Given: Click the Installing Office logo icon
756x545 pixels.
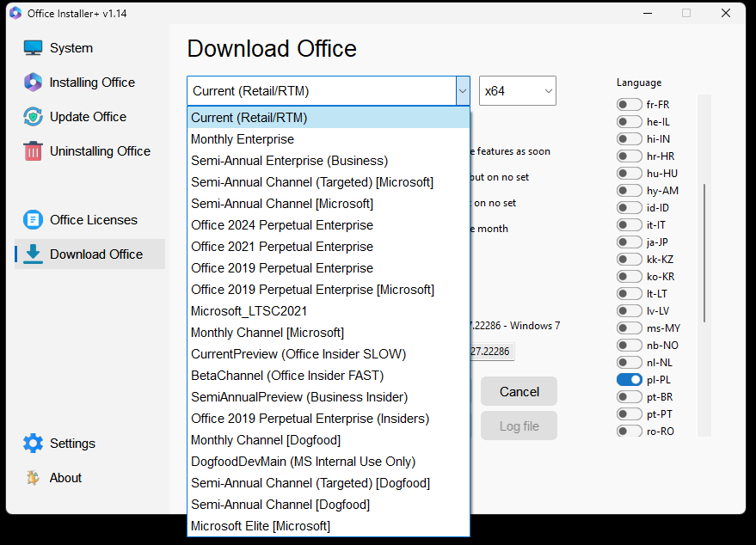Looking at the screenshot, I should point(33,83).
